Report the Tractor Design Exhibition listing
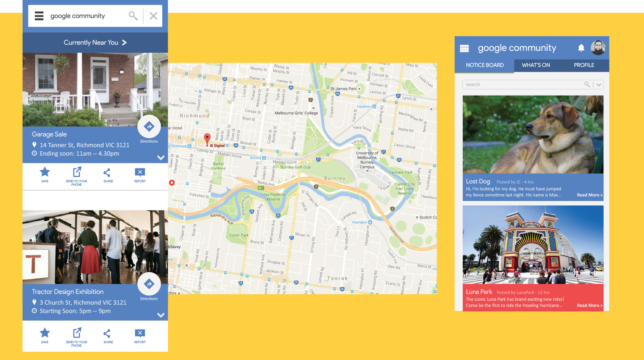 click(140, 336)
